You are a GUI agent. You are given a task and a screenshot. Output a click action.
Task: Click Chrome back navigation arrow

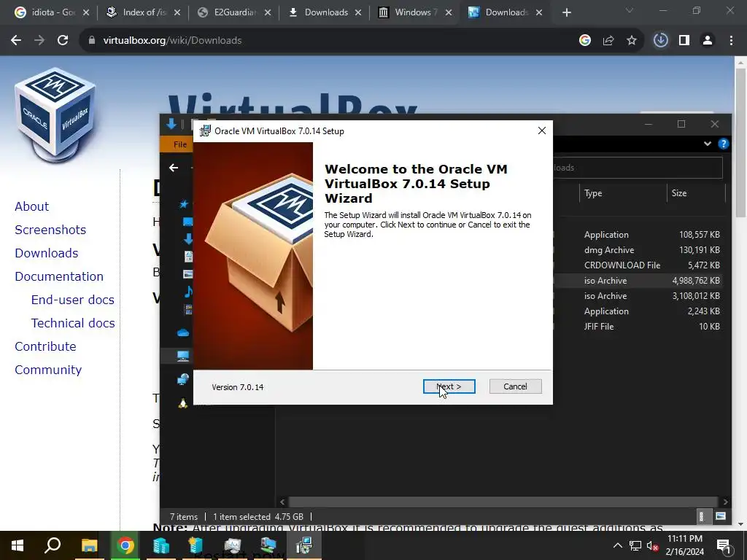16,41
